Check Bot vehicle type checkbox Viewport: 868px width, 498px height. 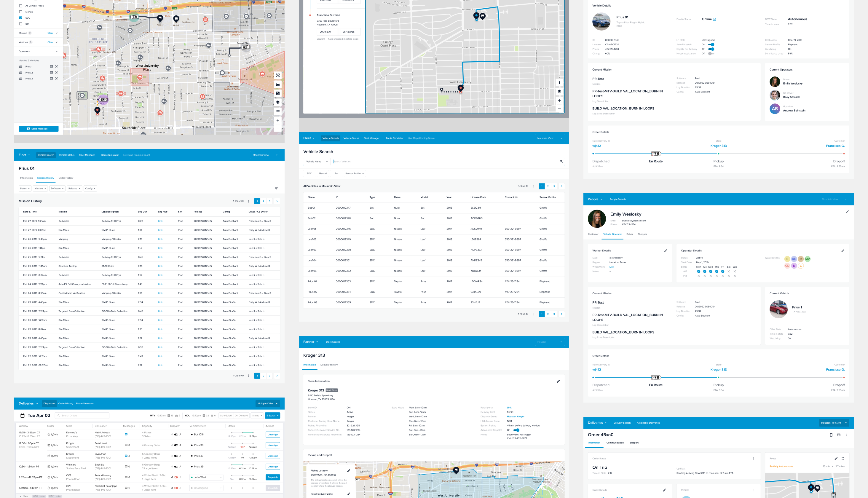20,24
